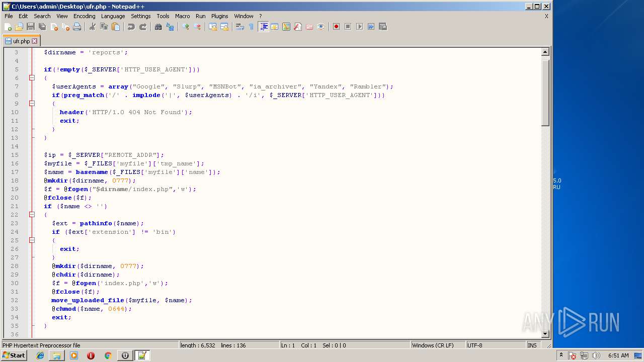The image size is (644, 362).
Task: Print the document using toolbar icon
Action: click(77, 27)
